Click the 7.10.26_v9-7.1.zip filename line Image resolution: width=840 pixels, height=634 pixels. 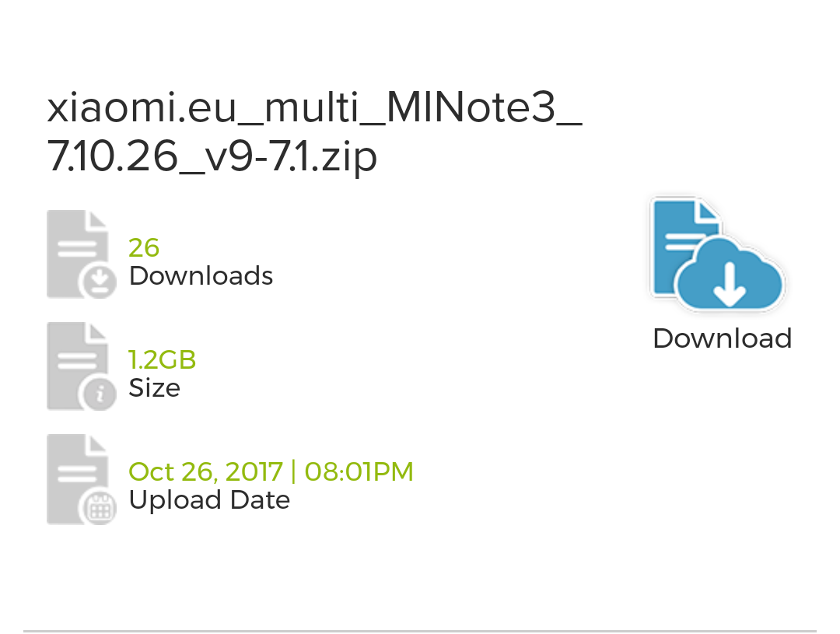(x=212, y=157)
